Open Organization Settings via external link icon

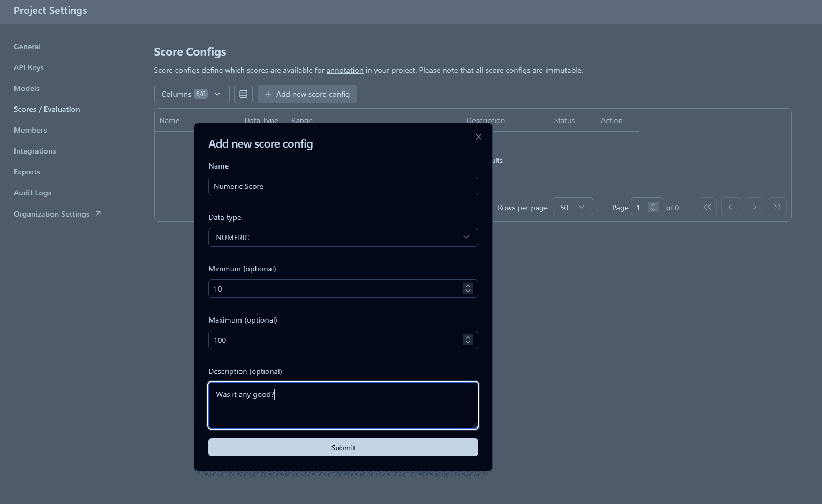97,212
